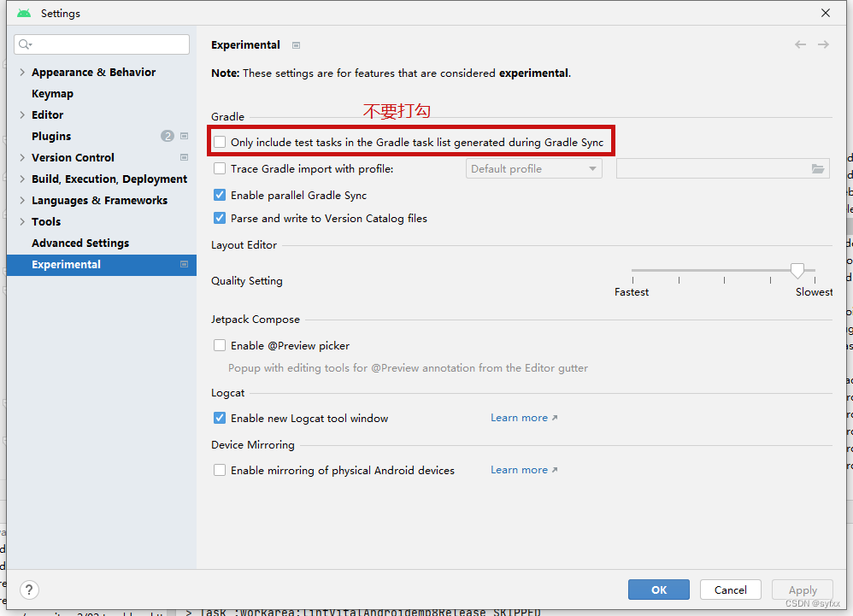853x616 pixels.
Task: Set quality slider to Fastest tick
Action: (x=632, y=280)
